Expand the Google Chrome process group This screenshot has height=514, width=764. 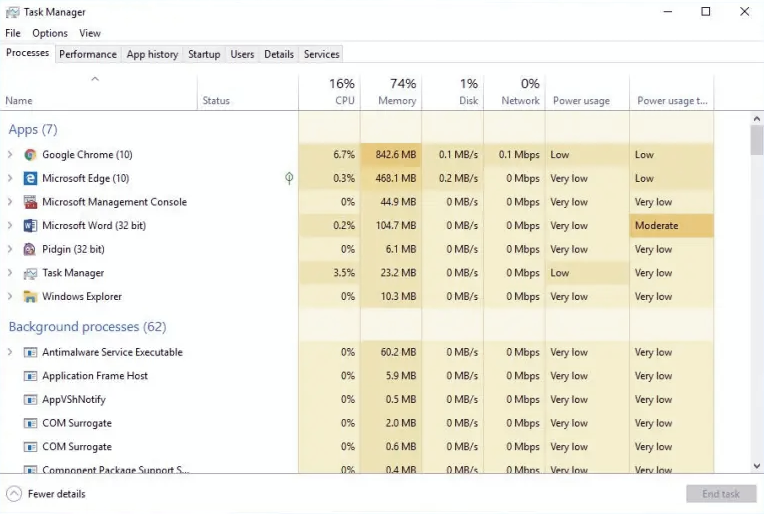pos(10,154)
